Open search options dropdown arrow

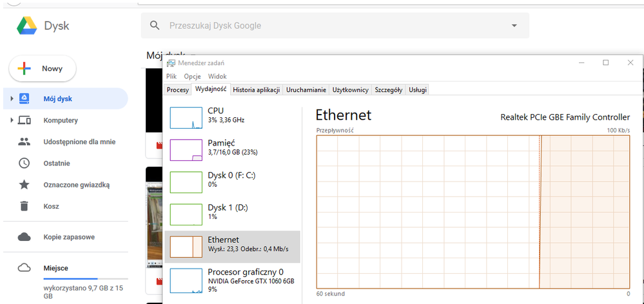tap(514, 26)
